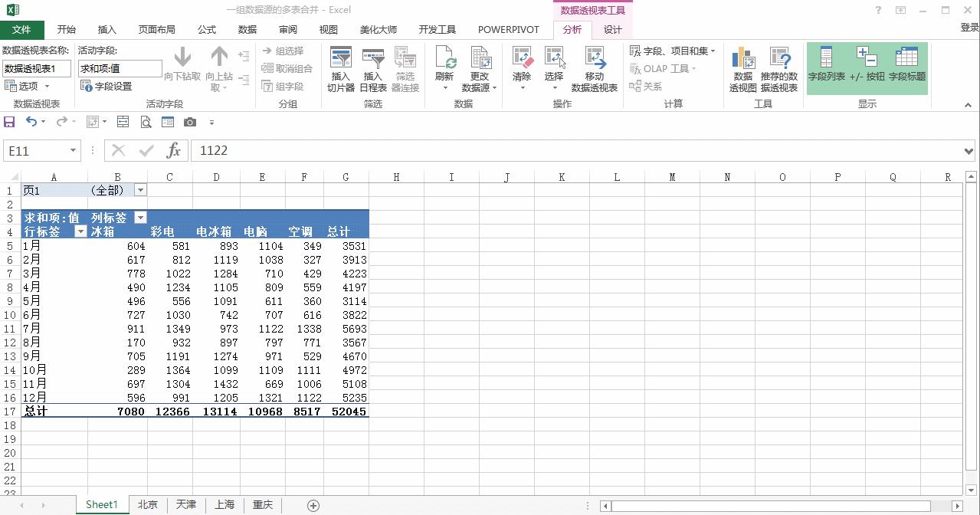Open the 页1 (全部) filter dropdown
980x515 pixels.
140,190
